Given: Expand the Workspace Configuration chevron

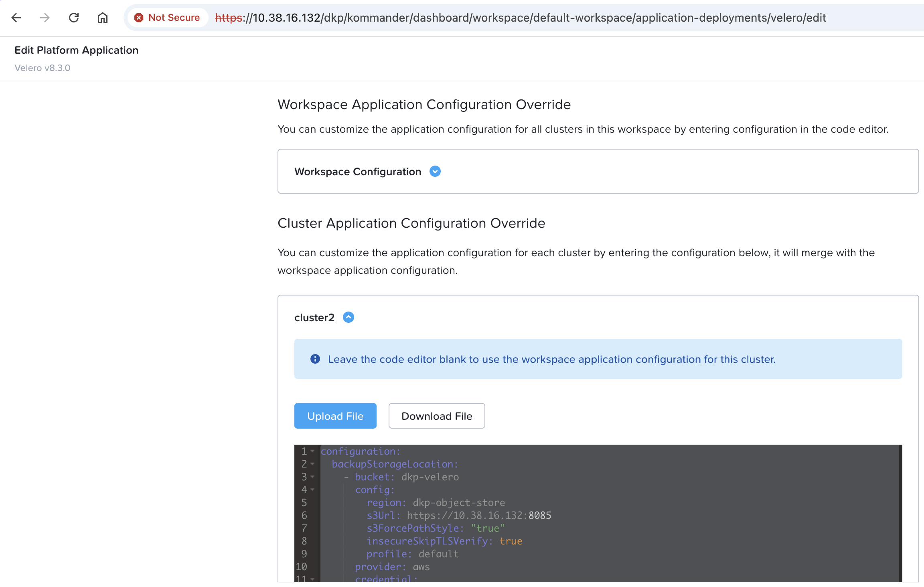Looking at the screenshot, I should pyautogui.click(x=435, y=171).
